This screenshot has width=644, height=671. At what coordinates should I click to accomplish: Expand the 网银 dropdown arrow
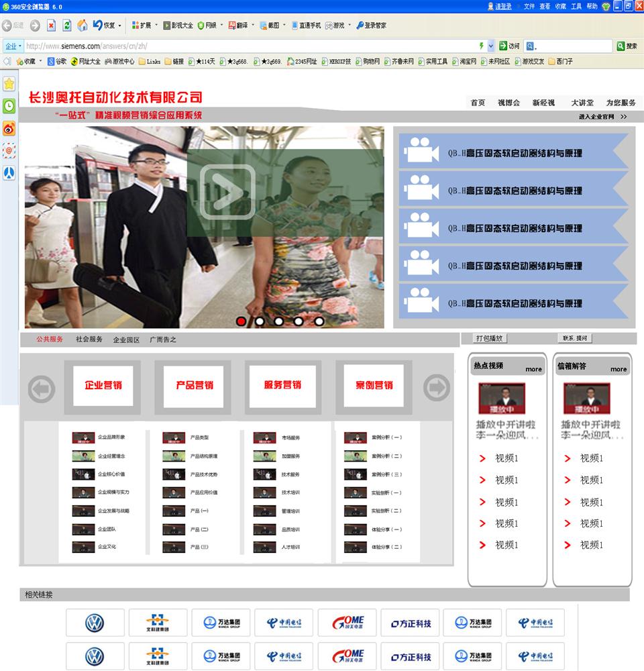click(x=221, y=25)
